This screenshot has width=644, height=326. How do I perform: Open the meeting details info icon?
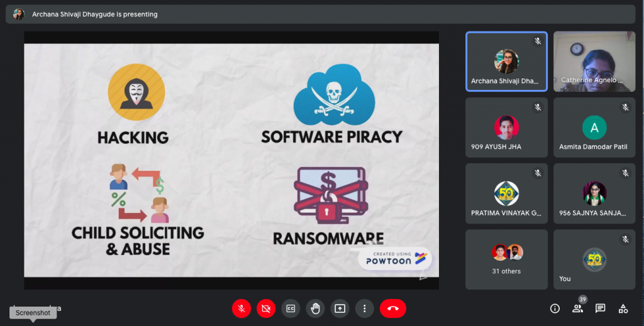tap(555, 308)
